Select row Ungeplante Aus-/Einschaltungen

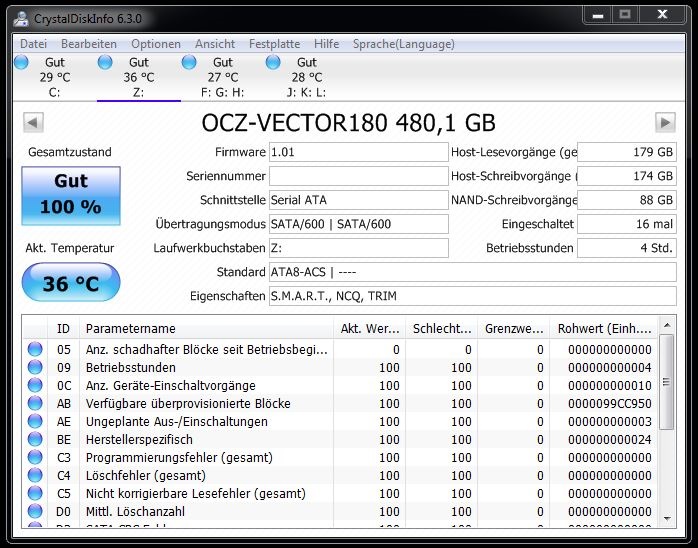(340, 422)
